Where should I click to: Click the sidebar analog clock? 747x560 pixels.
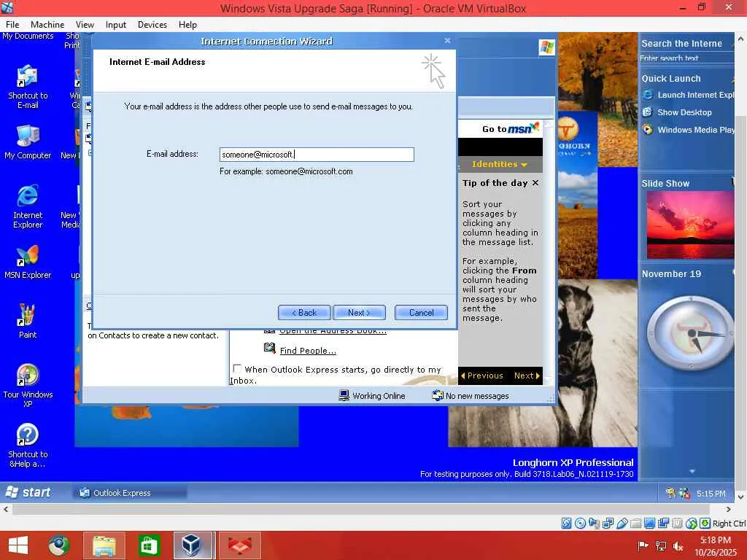click(x=690, y=332)
